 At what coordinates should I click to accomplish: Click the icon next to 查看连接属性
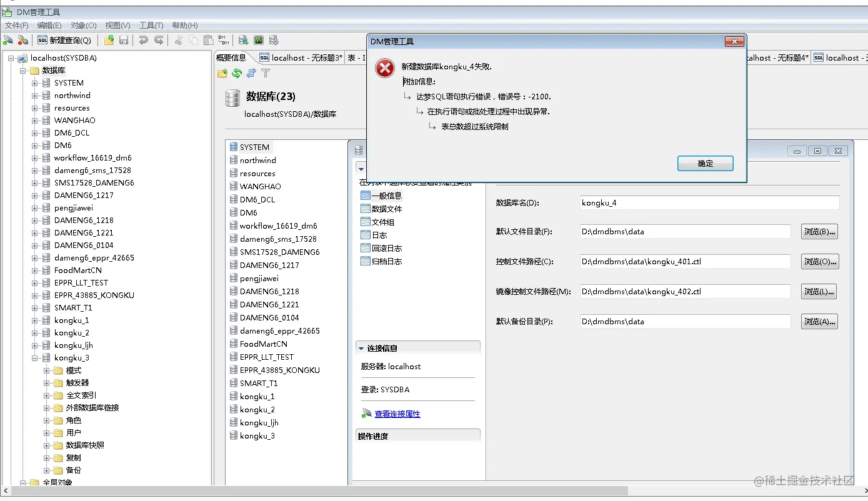367,414
